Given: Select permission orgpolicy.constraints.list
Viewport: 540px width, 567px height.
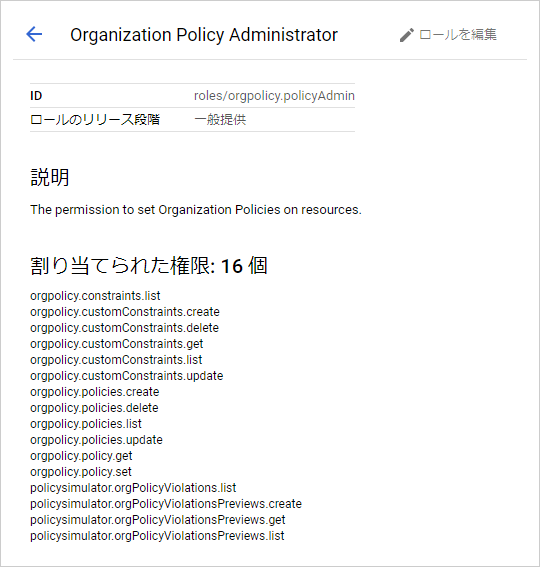Looking at the screenshot, I should (x=95, y=296).
